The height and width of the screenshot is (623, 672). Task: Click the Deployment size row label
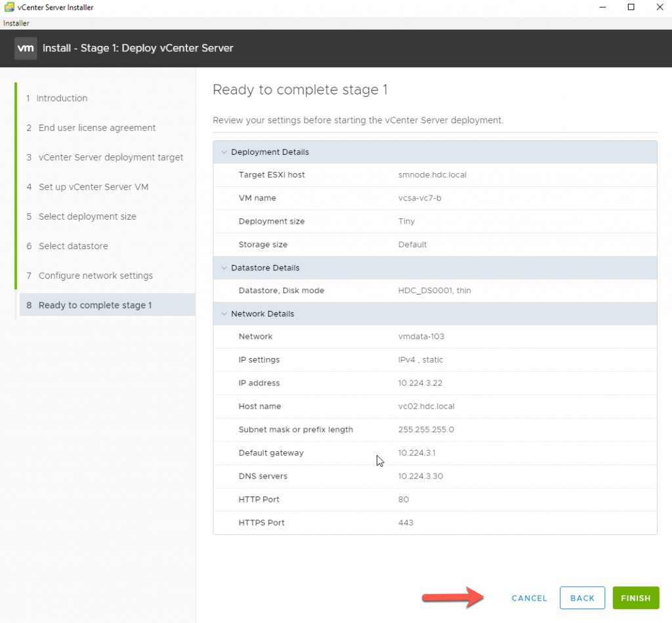coord(272,222)
